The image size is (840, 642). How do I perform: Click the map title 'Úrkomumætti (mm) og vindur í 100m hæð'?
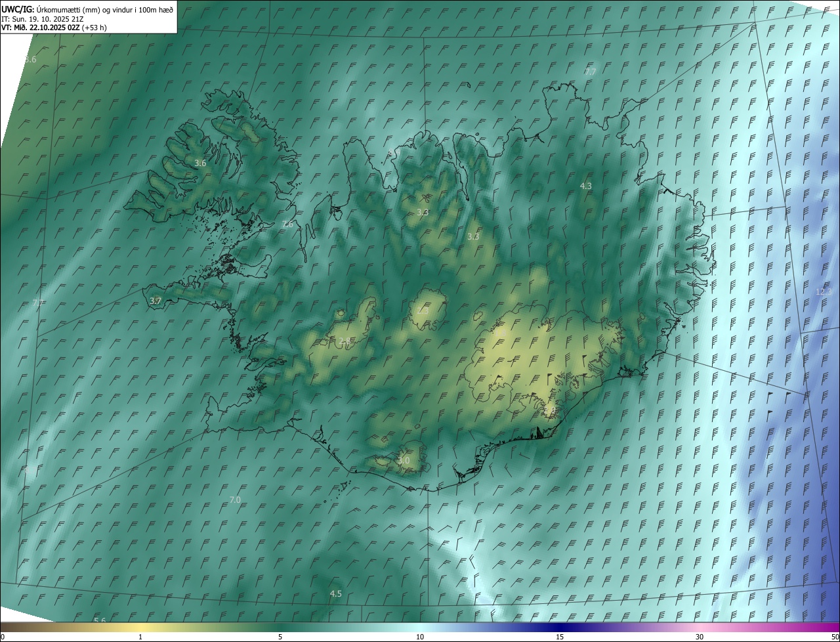coord(105,9)
